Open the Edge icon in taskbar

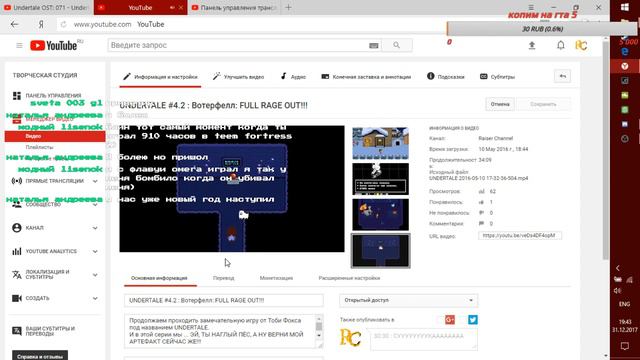pyautogui.click(x=625, y=51)
